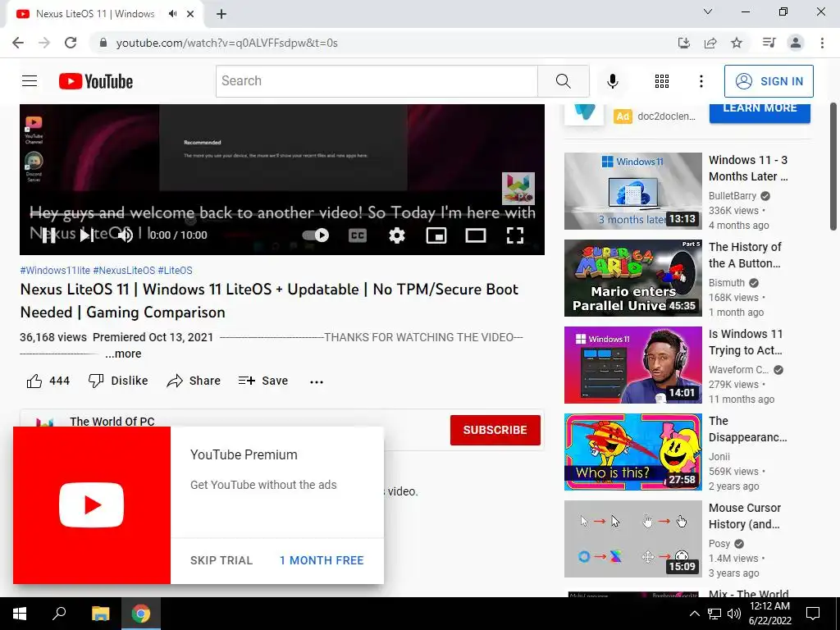The image size is (840, 630).
Task: Open Windows 11 - 3 Months Later thumbnail
Action: coord(632,190)
